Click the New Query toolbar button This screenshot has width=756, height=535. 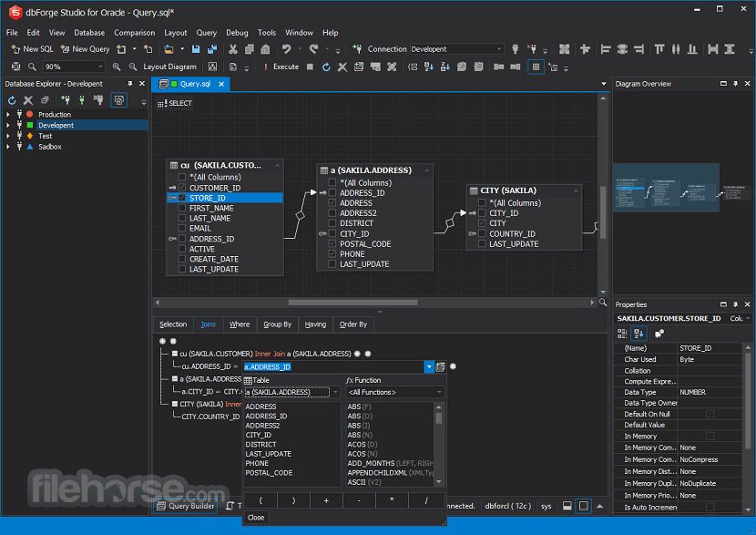85,48
